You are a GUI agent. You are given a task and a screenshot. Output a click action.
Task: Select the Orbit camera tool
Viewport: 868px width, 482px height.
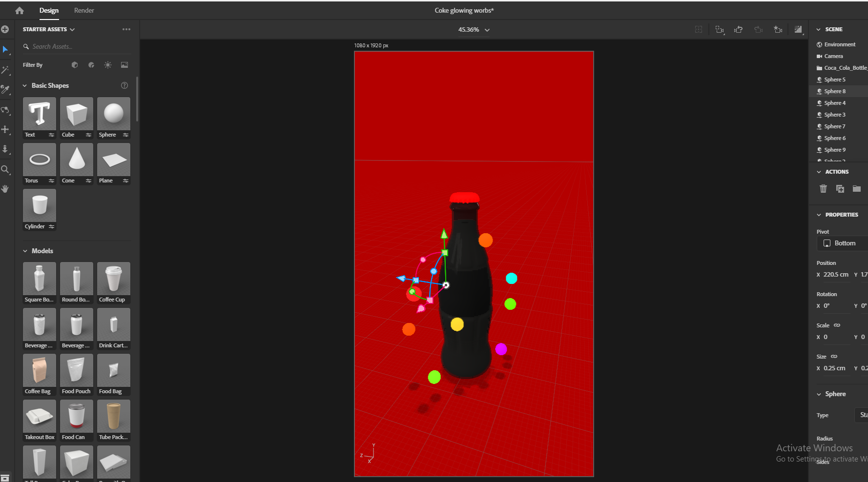pyautogui.click(x=5, y=110)
